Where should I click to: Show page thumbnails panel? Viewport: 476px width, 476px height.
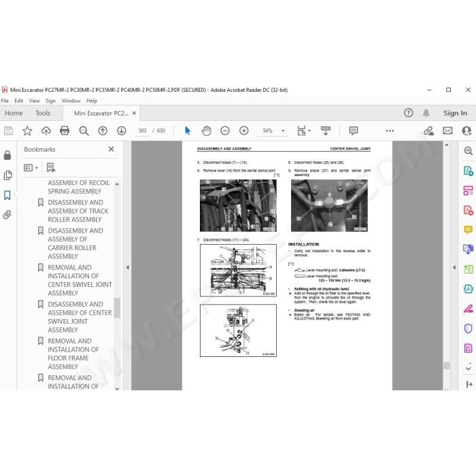7,175
